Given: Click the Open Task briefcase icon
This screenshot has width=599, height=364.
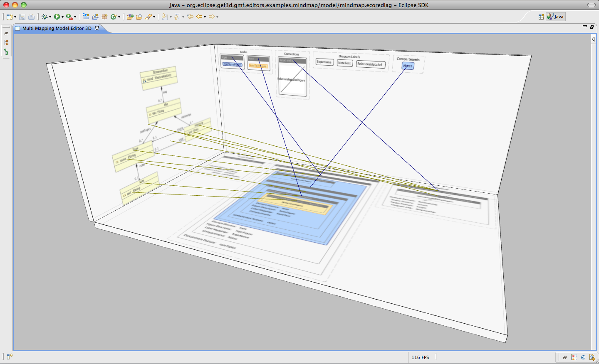Looking at the screenshot, I should click(139, 17).
